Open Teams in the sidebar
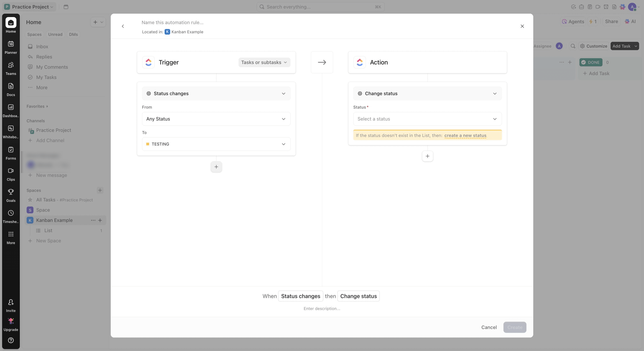The image size is (644, 351). click(x=11, y=68)
